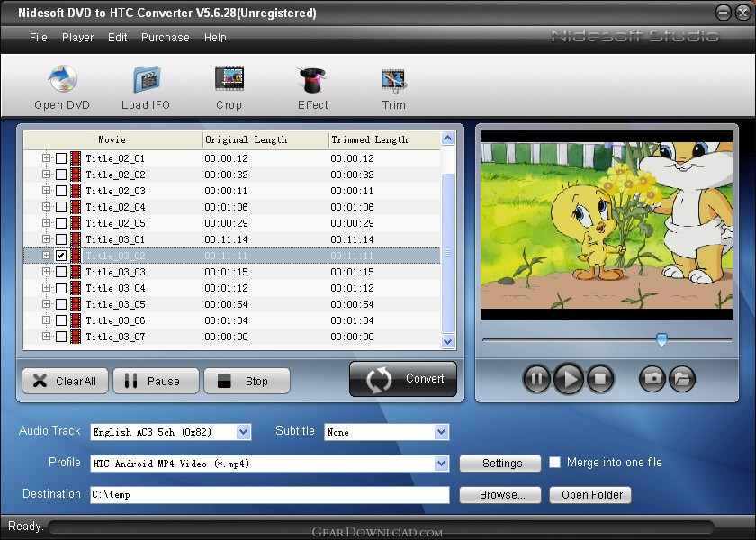Click the Destination path field
The width and height of the screenshot is (756, 540).
pyautogui.click(x=270, y=495)
